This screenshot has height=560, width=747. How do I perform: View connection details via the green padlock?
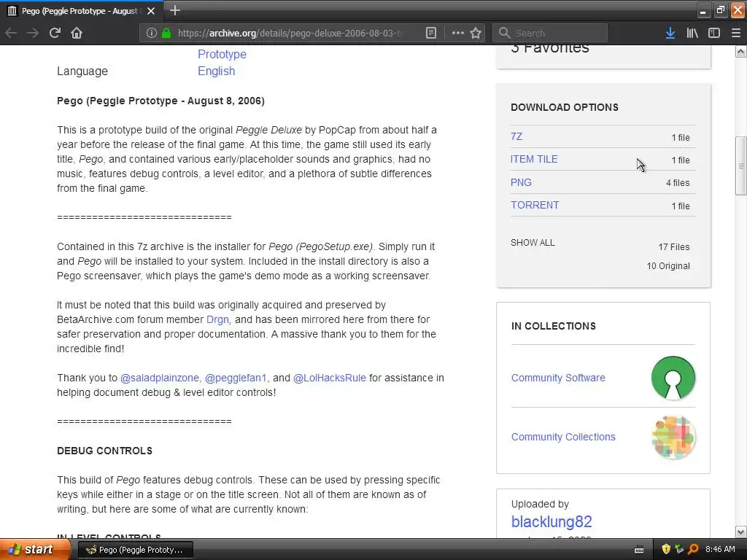pyautogui.click(x=166, y=33)
